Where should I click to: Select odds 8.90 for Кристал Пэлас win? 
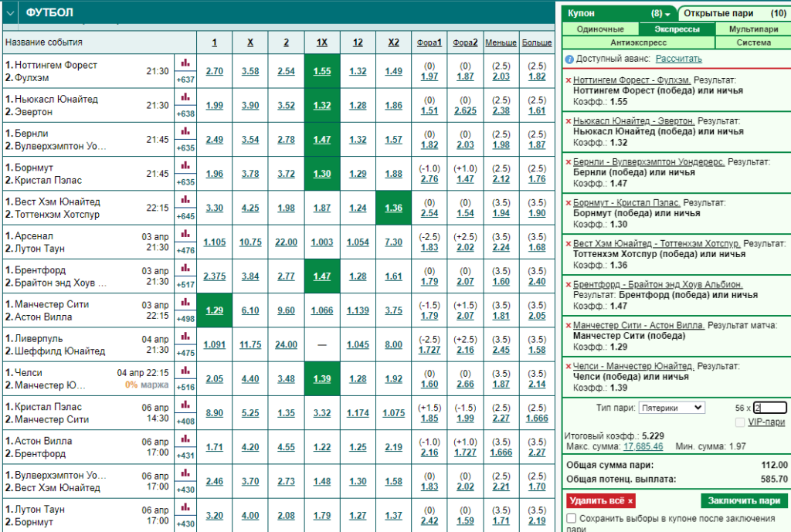pyautogui.click(x=215, y=413)
